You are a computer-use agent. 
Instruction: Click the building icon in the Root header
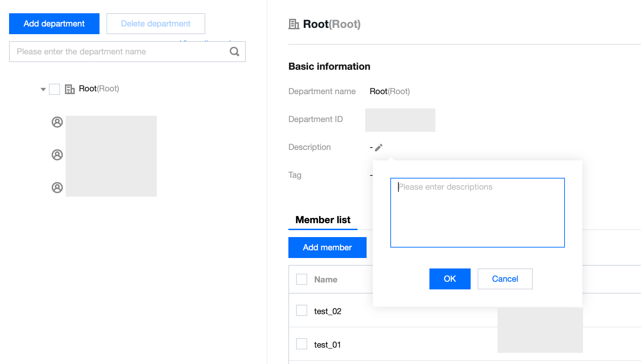point(294,24)
